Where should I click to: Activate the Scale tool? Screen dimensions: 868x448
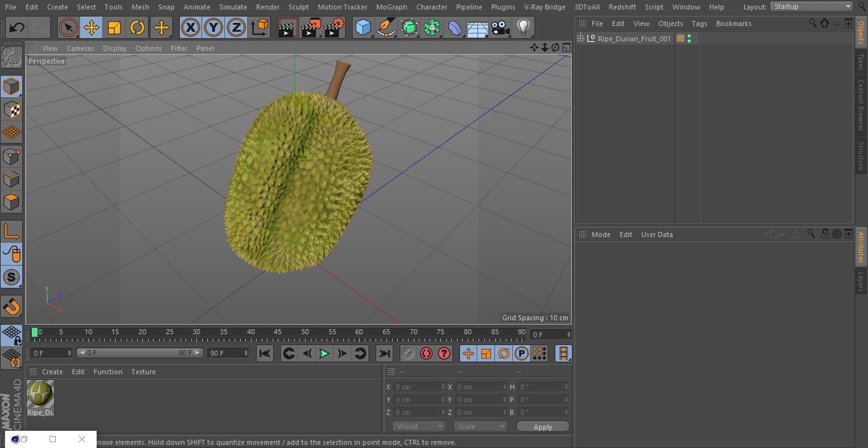pyautogui.click(x=114, y=28)
